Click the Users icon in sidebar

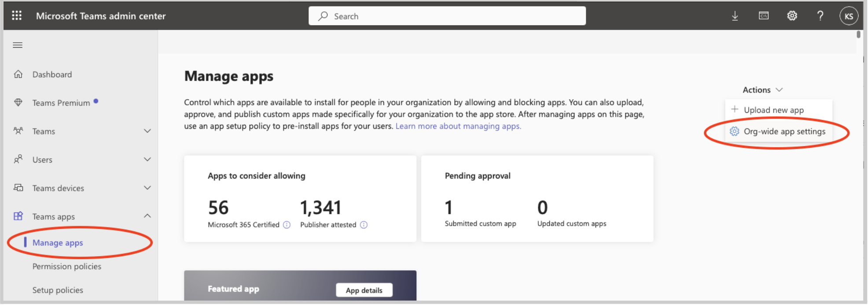18,159
